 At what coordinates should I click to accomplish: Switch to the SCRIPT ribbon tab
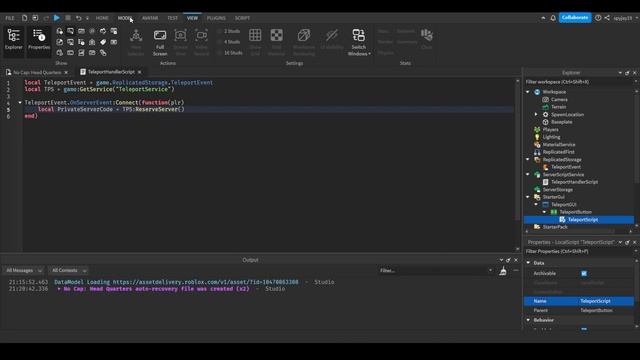242,18
